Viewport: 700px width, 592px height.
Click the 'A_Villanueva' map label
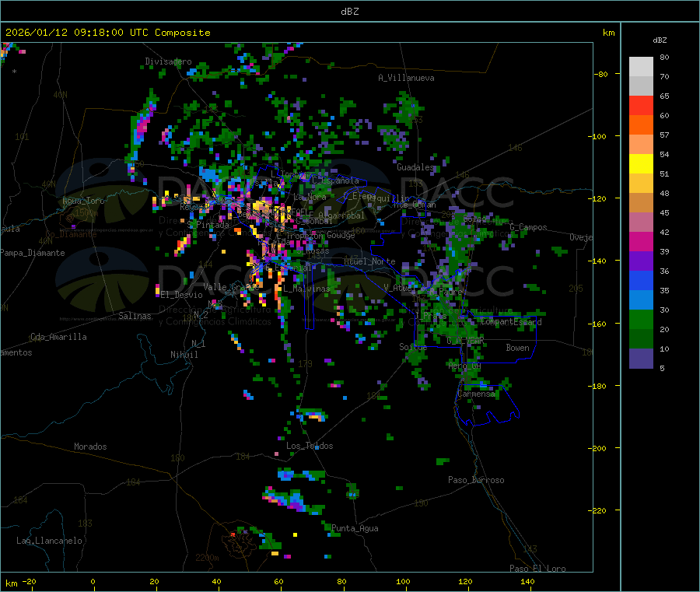coord(406,78)
